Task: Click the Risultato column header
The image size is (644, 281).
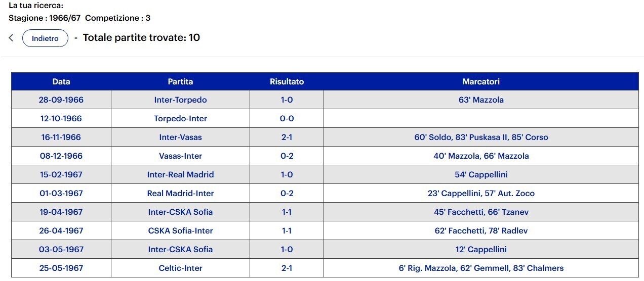Action: tap(287, 81)
